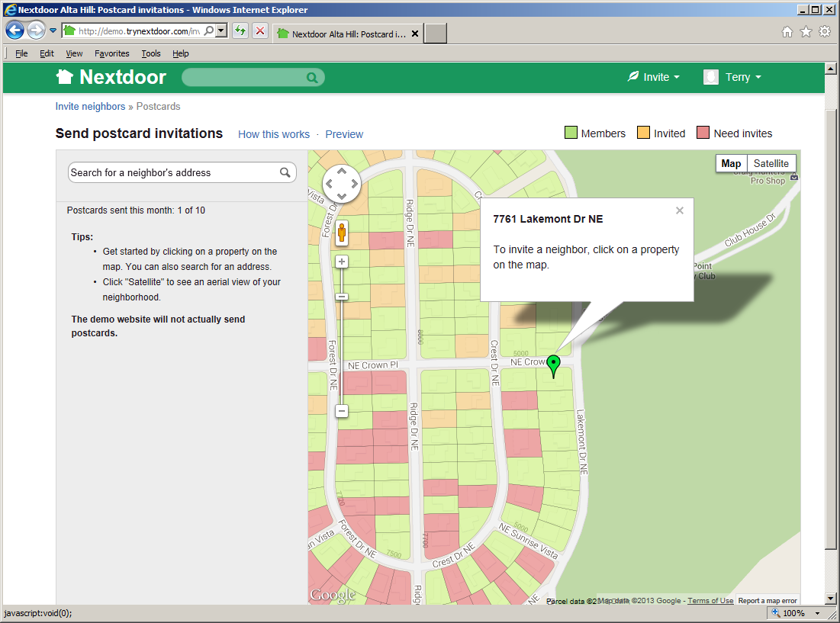Click the Favorites star icon

pos(806,31)
